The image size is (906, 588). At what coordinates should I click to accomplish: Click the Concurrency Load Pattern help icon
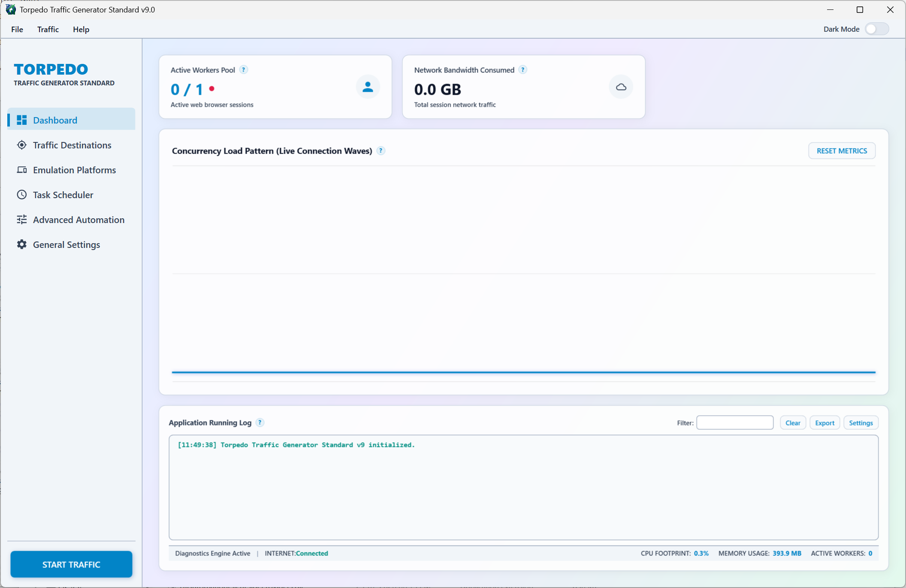[x=381, y=151]
